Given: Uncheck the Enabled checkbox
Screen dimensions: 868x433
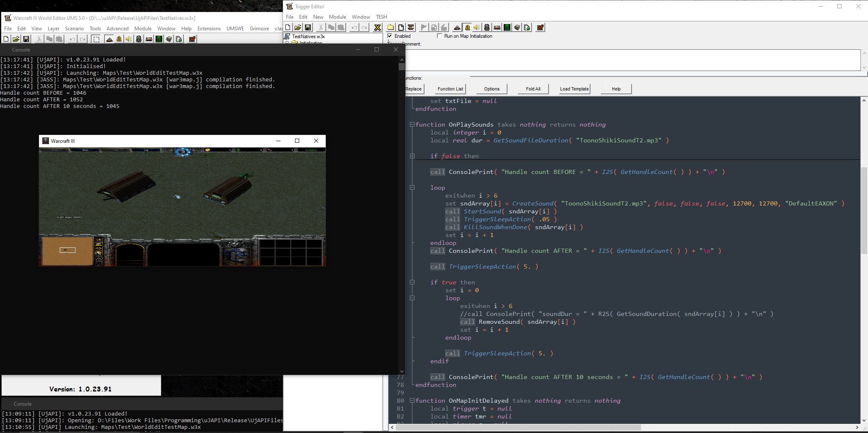Looking at the screenshot, I should pyautogui.click(x=390, y=36).
